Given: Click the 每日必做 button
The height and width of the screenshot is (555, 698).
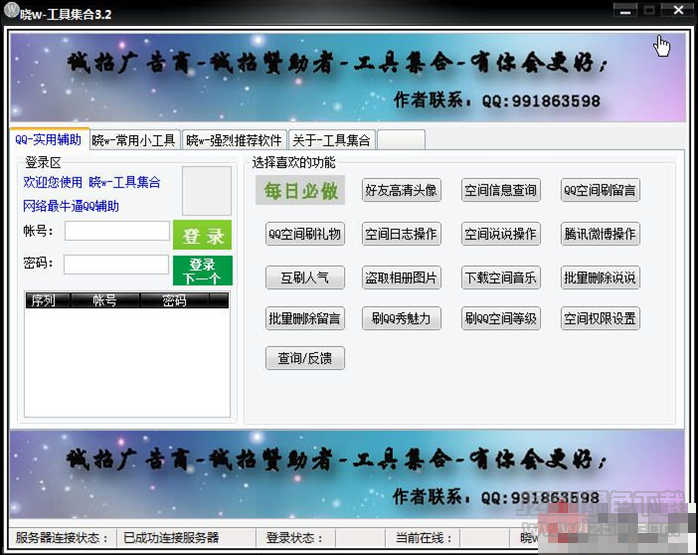Looking at the screenshot, I should [x=300, y=190].
